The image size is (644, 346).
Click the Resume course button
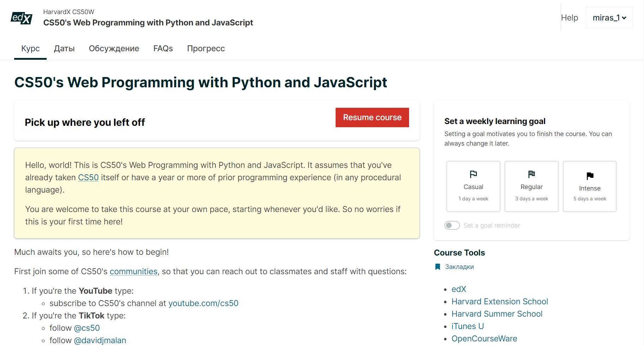(372, 118)
